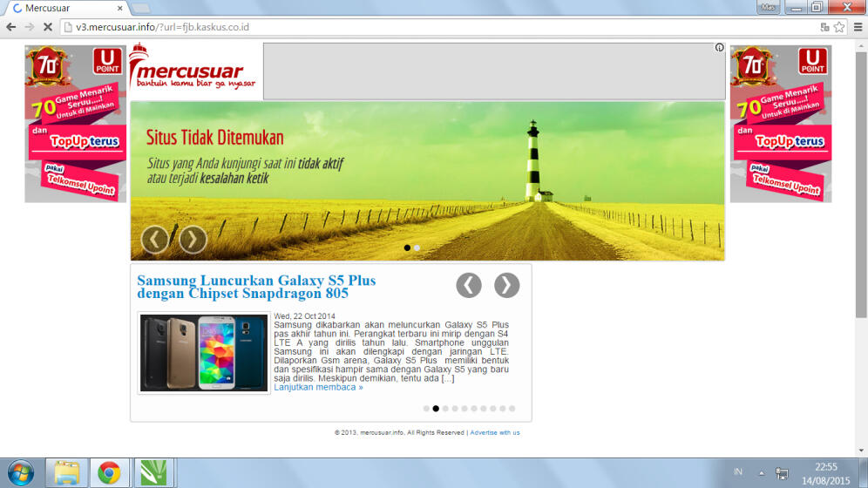This screenshot has width=868, height=488.
Task: Stop loading the page with X button
Action: 48,27
